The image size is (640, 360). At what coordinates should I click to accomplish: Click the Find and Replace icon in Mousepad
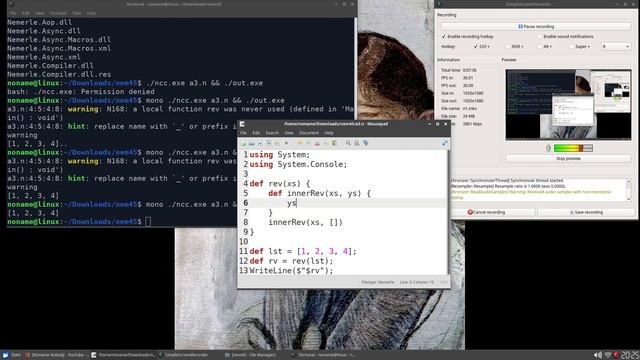point(357,143)
